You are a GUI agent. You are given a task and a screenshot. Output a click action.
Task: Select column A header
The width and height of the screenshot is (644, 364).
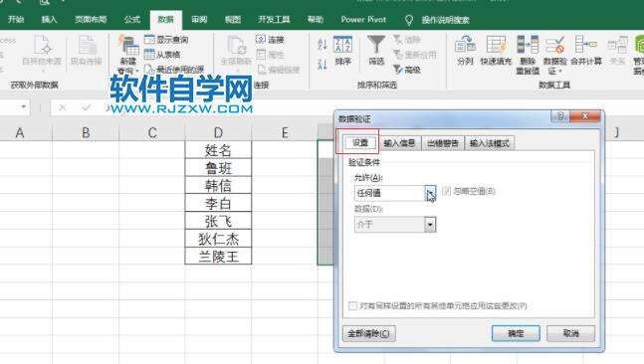(x=20, y=132)
